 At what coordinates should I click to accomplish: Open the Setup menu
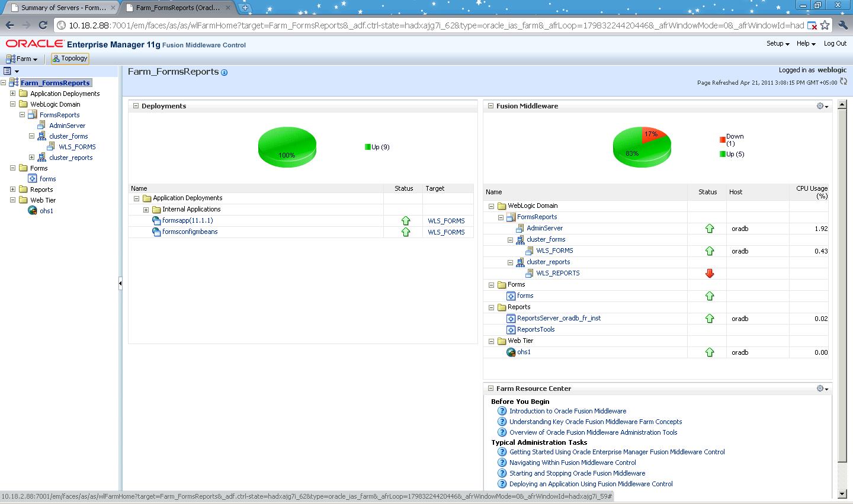coord(777,43)
